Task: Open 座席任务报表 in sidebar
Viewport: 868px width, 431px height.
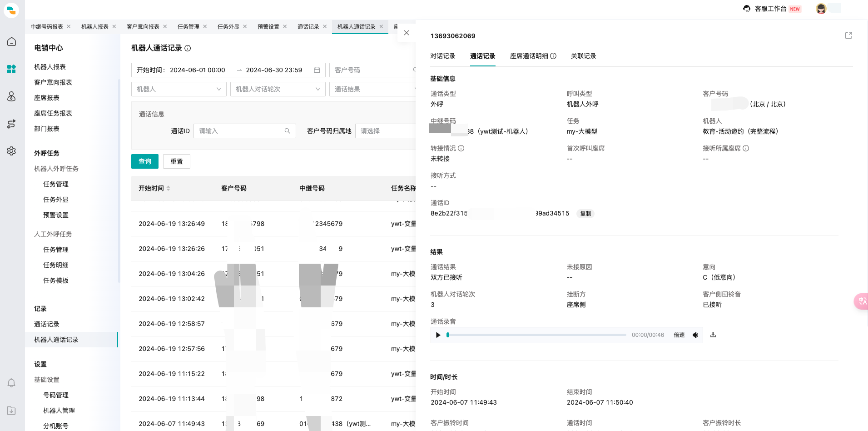Action: pos(53,113)
